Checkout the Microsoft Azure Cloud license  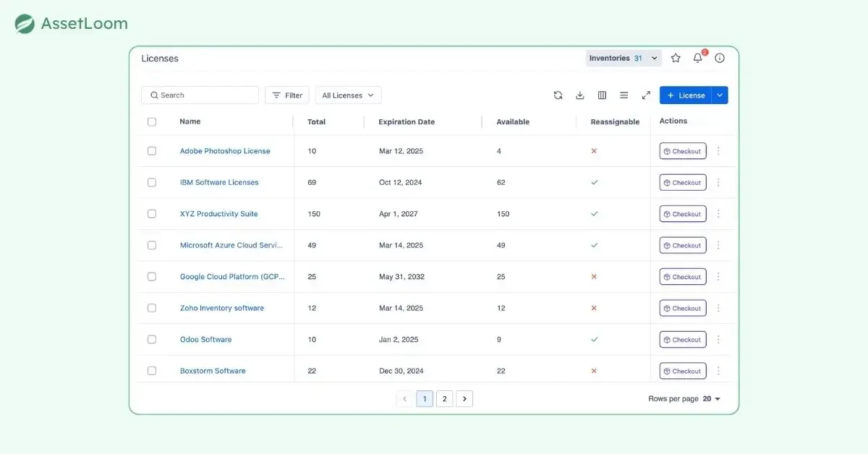coord(683,246)
